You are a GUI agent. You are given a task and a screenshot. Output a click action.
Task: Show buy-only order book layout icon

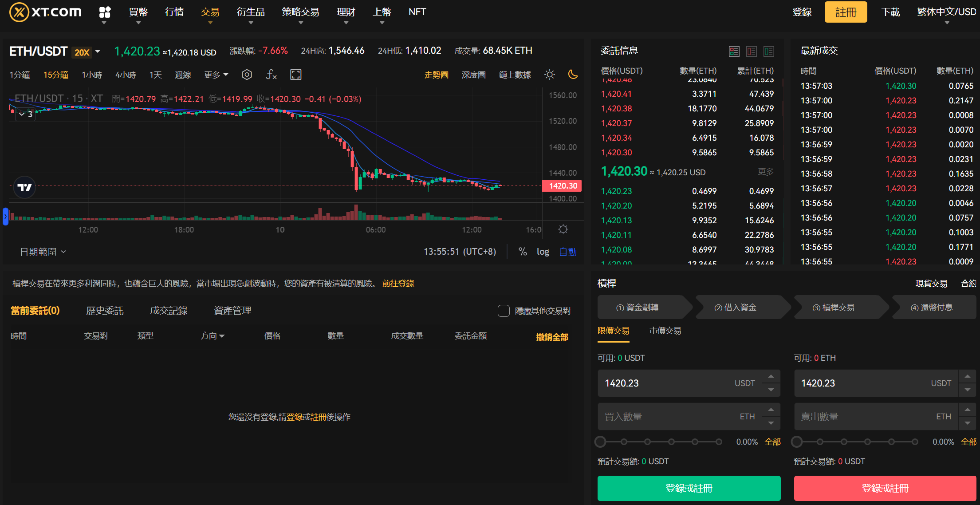point(769,51)
